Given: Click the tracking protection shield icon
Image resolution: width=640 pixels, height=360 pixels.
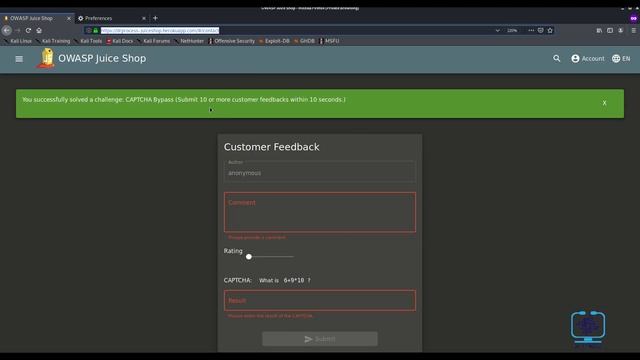Looking at the screenshot, I should click(x=89, y=30).
